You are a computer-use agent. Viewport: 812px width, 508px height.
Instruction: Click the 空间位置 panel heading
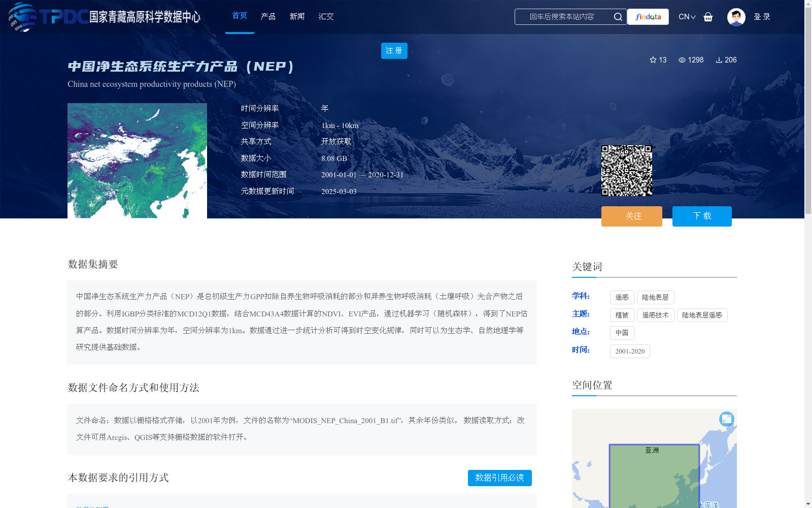(x=592, y=385)
